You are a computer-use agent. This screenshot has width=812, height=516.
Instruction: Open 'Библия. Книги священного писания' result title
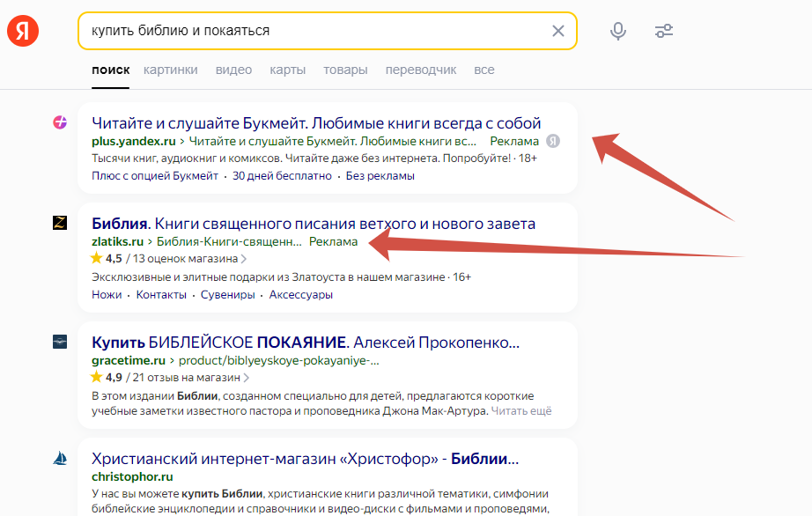pyautogui.click(x=314, y=224)
